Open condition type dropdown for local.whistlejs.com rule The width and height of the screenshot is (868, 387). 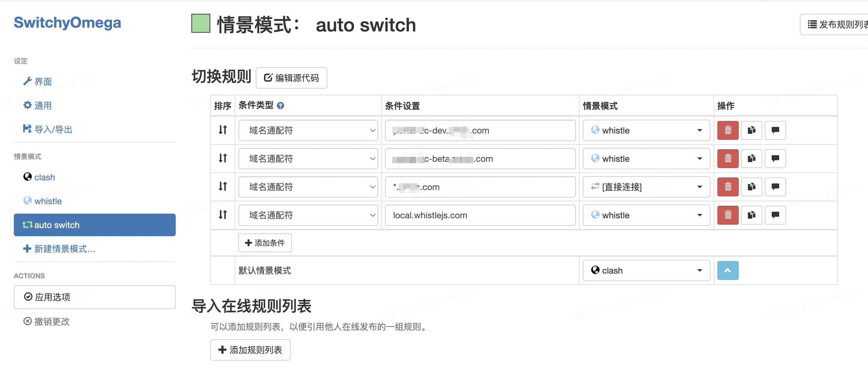pos(308,215)
